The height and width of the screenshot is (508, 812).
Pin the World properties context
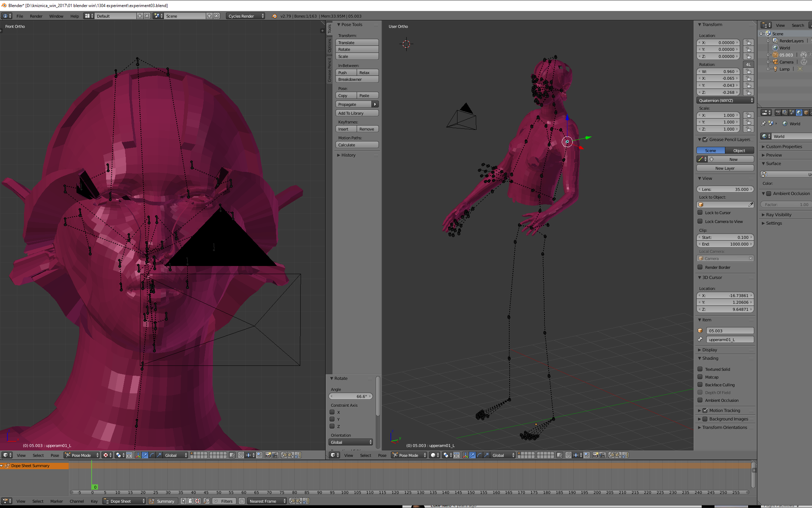coord(763,124)
